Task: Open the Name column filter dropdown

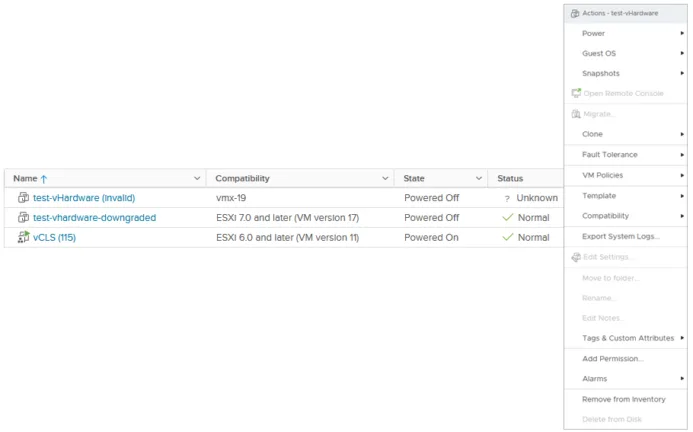Action: (197, 178)
